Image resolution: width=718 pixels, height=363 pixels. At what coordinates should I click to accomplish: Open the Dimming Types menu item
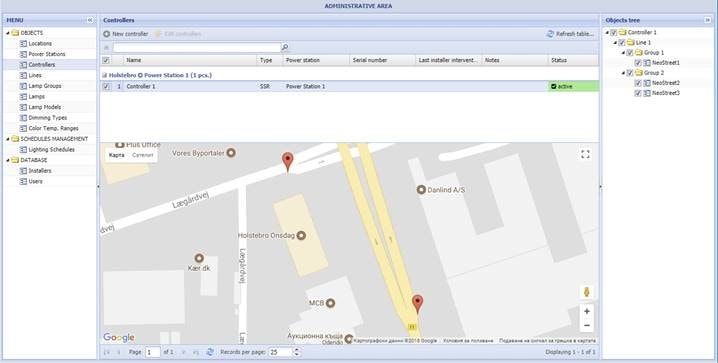tap(48, 118)
